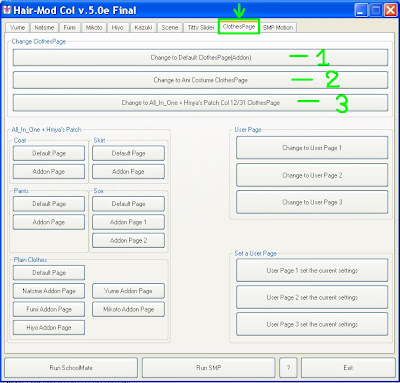This screenshot has width=400, height=383.
Task: Click Change to All_In_One + Hiniya's Patch ClothesPage
Action: coord(200,103)
